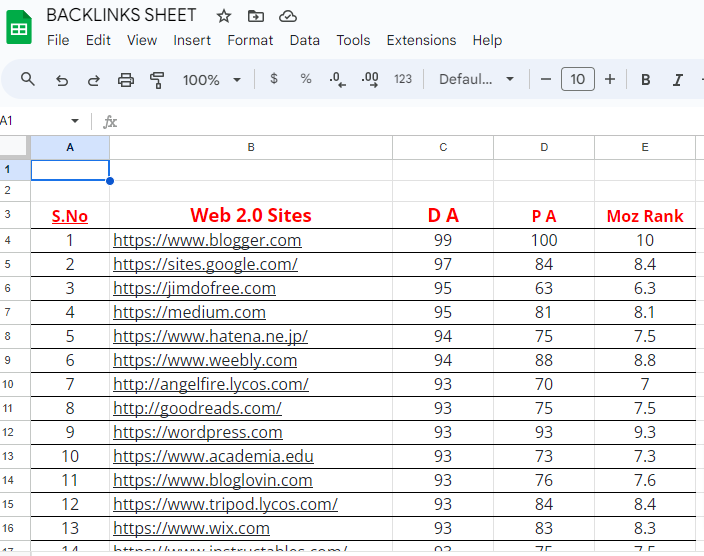Star the BACKLINKS SHEET document
The width and height of the screenshot is (704, 556).
[224, 16]
